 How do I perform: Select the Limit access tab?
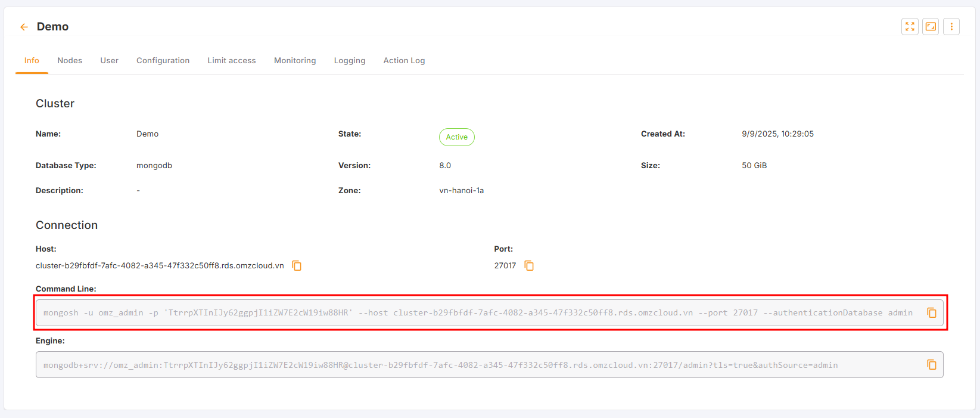click(232, 61)
